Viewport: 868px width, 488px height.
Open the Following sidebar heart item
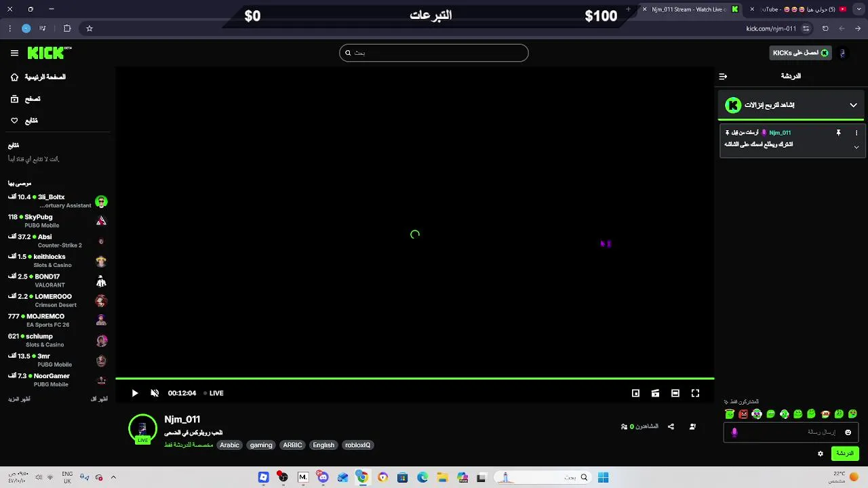point(24,121)
